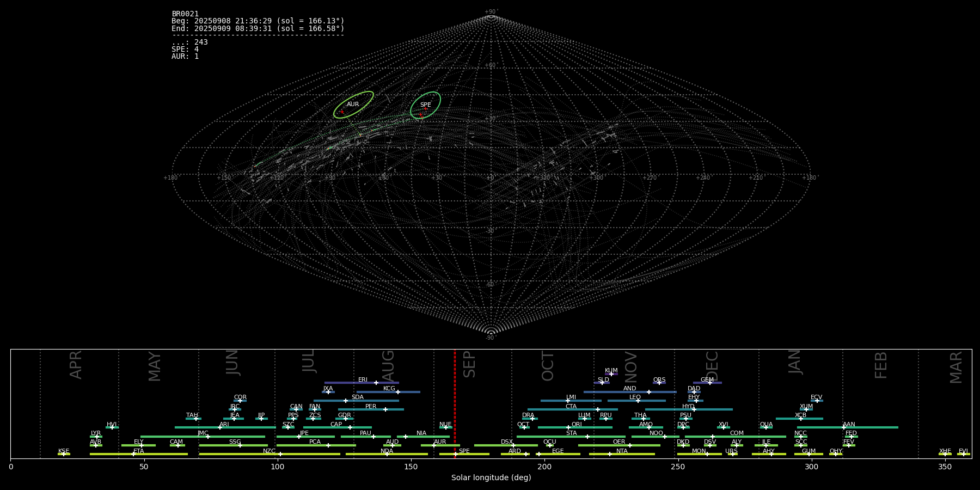Click the STA shower label in timeline
Viewport: 980px width, 490px height.
(x=571, y=433)
